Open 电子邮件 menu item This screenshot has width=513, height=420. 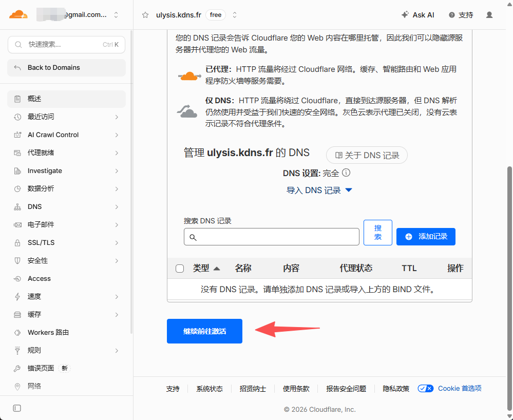tap(66, 225)
